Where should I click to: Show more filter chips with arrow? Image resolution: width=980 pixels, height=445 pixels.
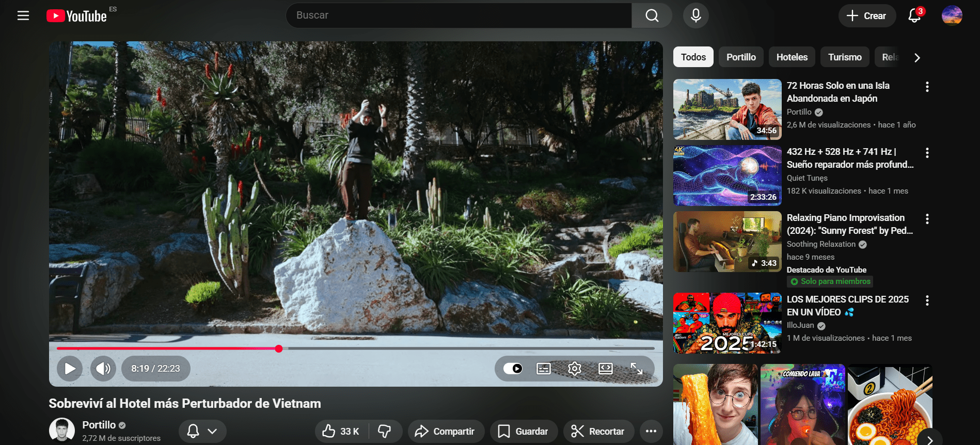917,57
